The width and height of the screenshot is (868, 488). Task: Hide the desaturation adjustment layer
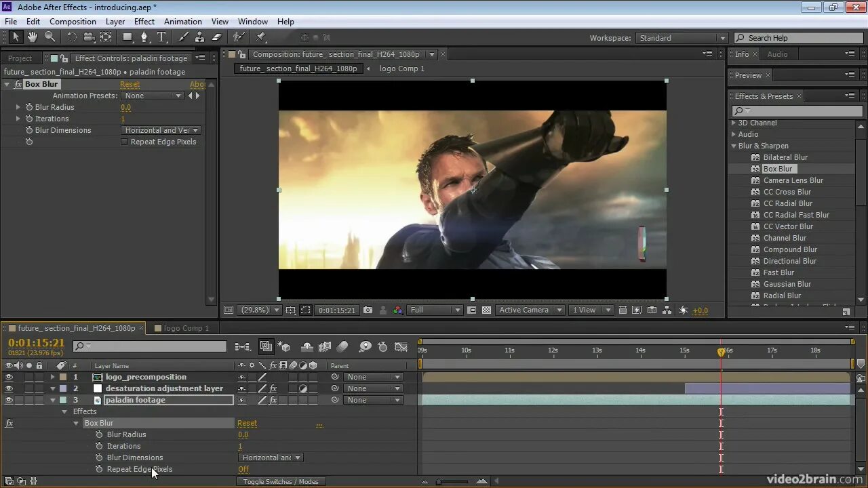(x=9, y=388)
